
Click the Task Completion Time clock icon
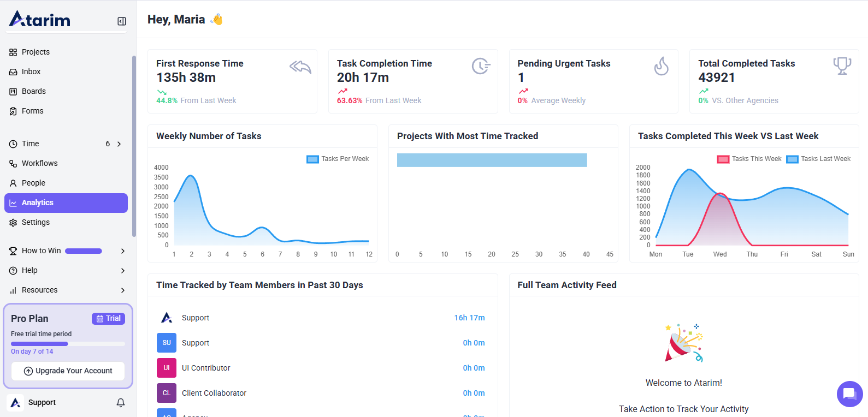pyautogui.click(x=481, y=66)
